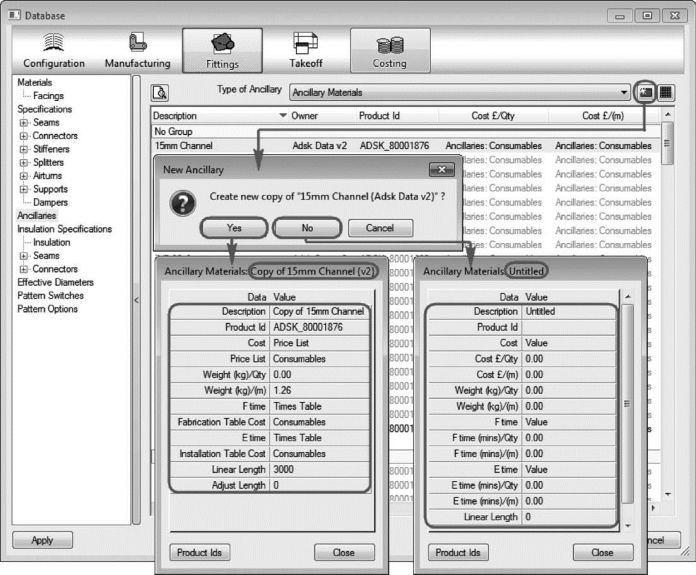Expand Connectors under Specifications

pos(24,136)
